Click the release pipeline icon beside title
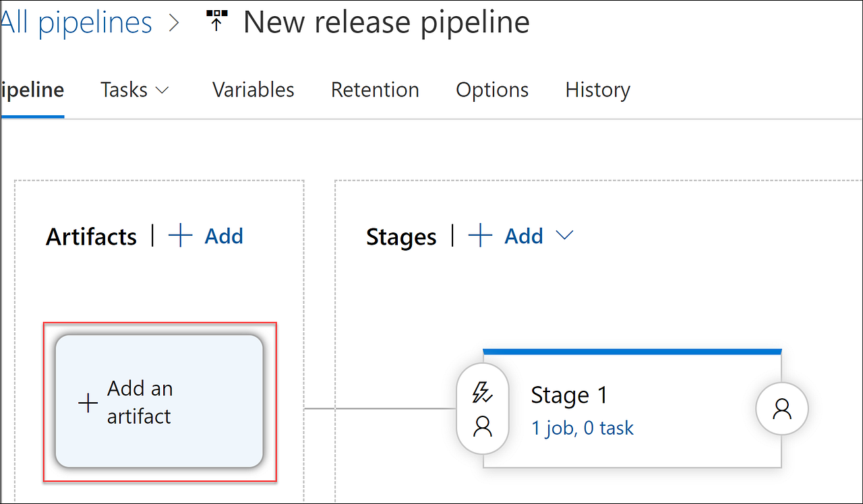The height and width of the screenshot is (504, 863). click(216, 22)
